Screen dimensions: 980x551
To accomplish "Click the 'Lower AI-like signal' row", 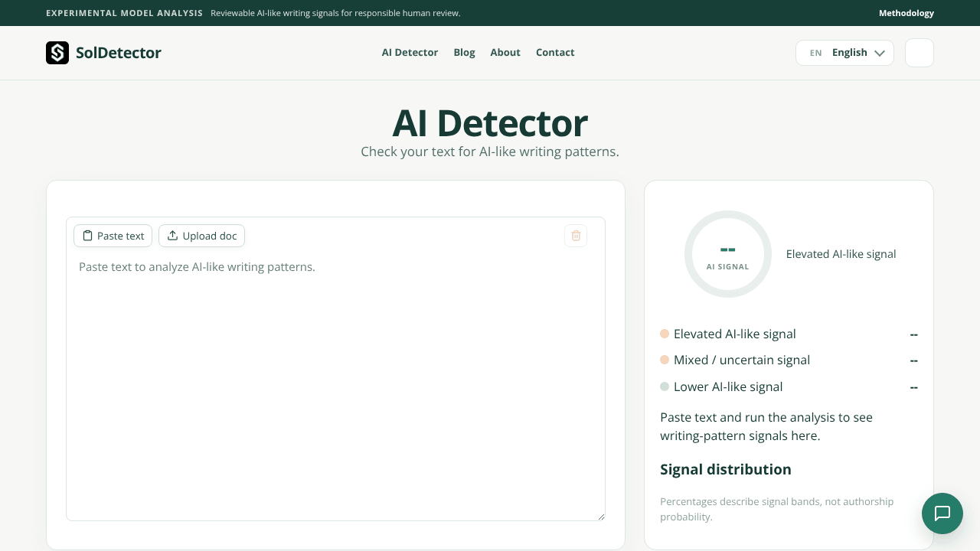I will click(x=789, y=387).
